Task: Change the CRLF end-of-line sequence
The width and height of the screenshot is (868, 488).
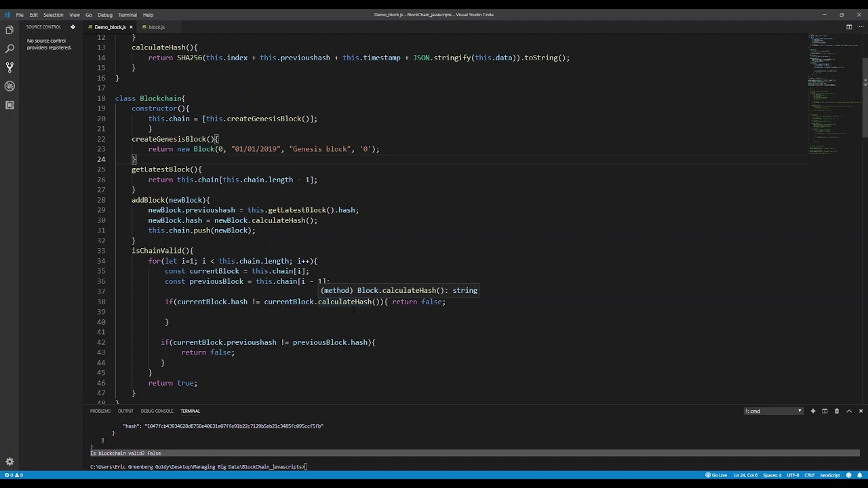Action: [x=810, y=475]
